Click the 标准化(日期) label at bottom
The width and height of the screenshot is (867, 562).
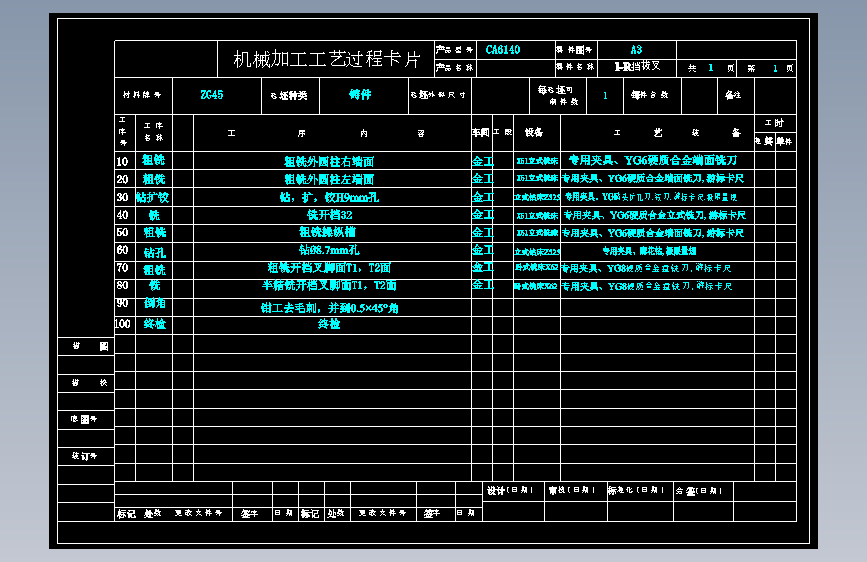[635, 490]
